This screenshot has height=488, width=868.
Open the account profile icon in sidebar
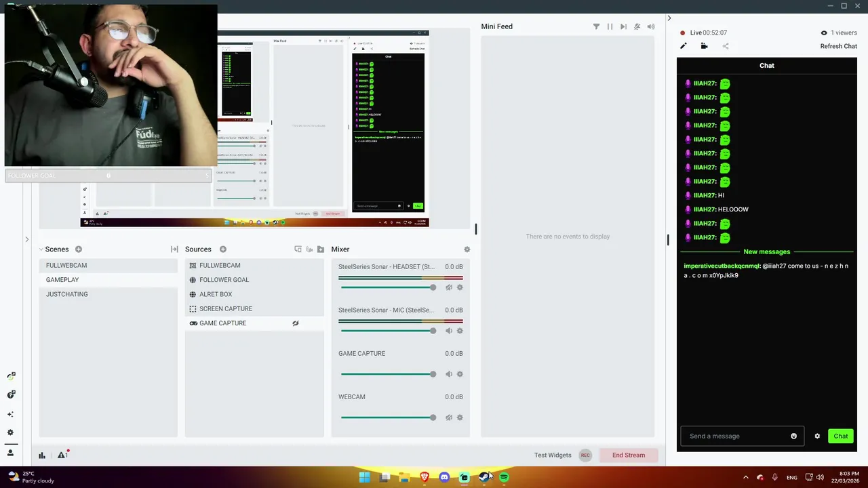click(x=10, y=453)
